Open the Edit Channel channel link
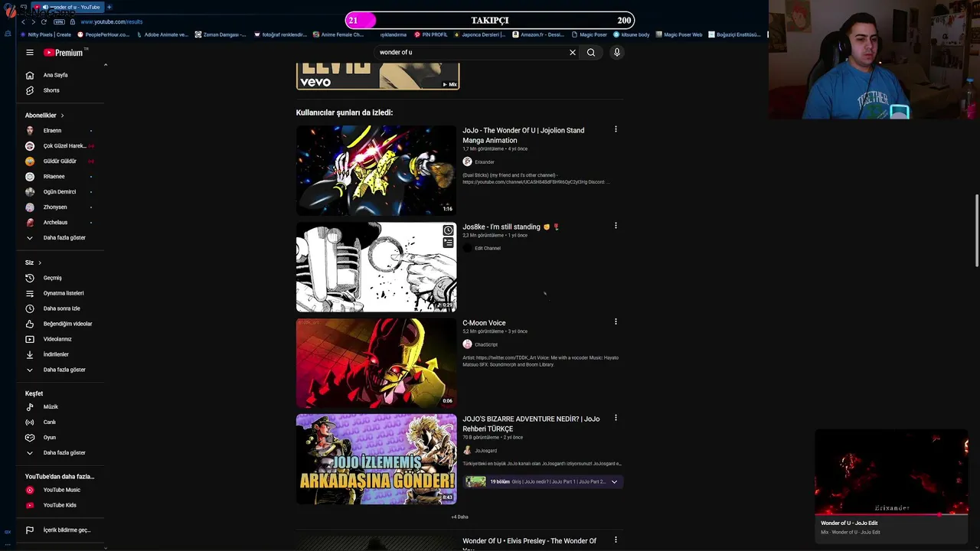The image size is (980, 551). click(487, 248)
